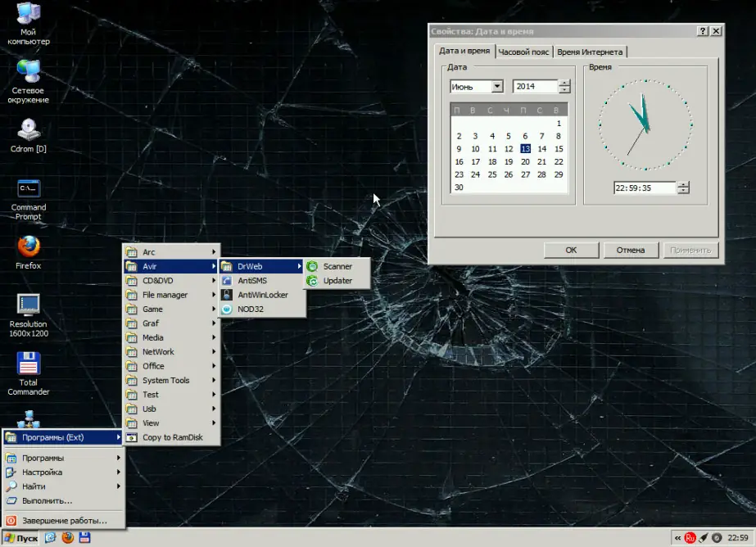Expand the CD&DVD programs folder
The width and height of the screenshot is (756, 547).
click(x=172, y=281)
